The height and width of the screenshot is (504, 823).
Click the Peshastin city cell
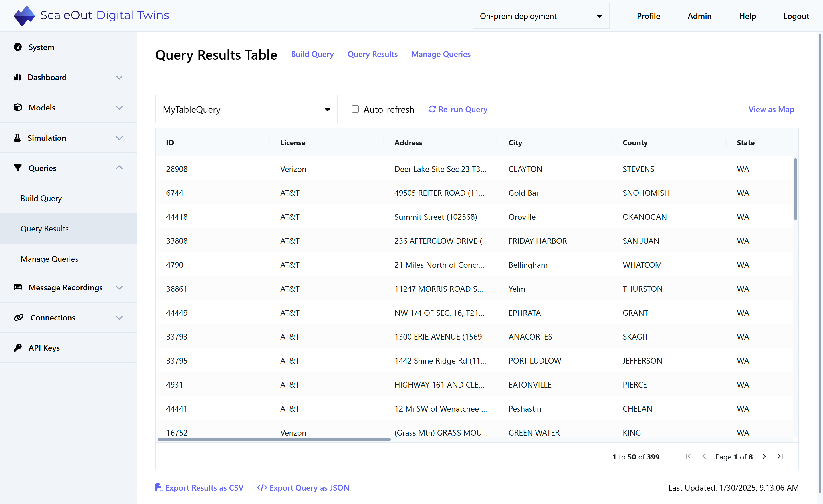[x=525, y=408]
